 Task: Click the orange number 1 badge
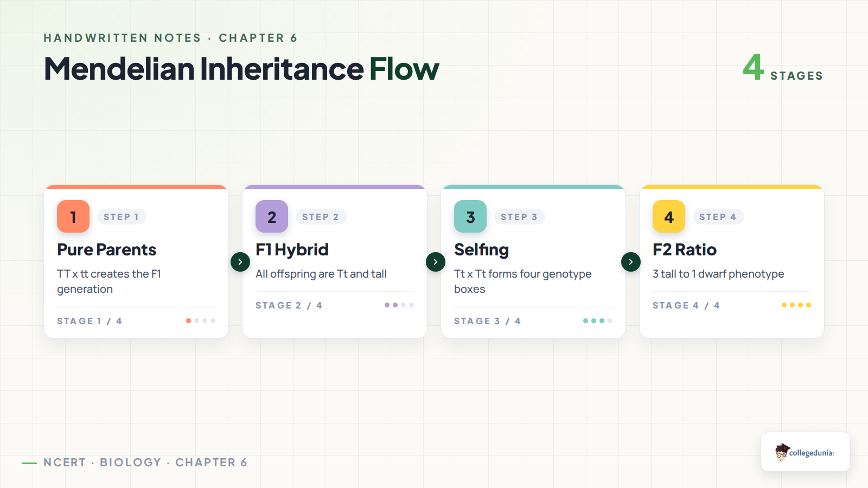(x=73, y=216)
